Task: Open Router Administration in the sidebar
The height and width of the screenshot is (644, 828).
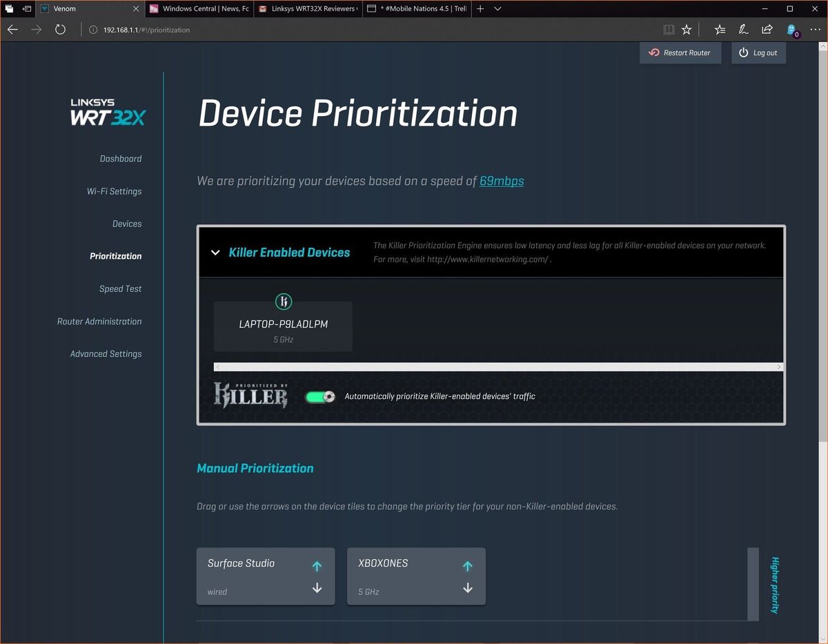Action: 99,321
